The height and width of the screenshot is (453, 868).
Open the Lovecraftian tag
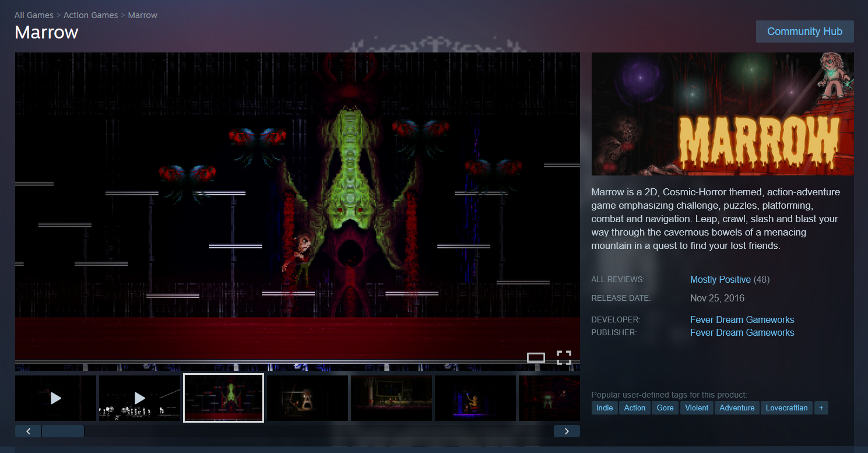point(786,408)
